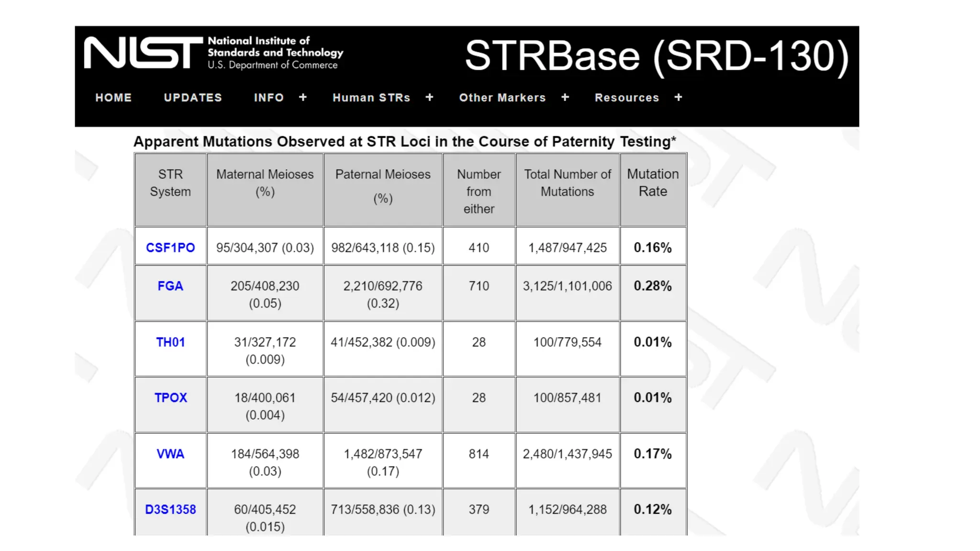Follow the VWA link
Image resolution: width=980 pixels, height=551 pixels.
point(170,454)
